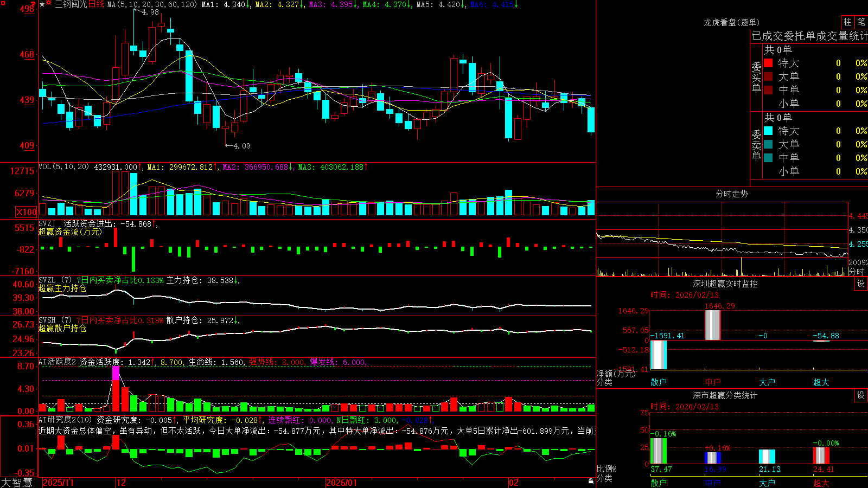Click the star favorite icon beside 三钢闽光
Screen dimensions: 868x488
click(42, 4)
